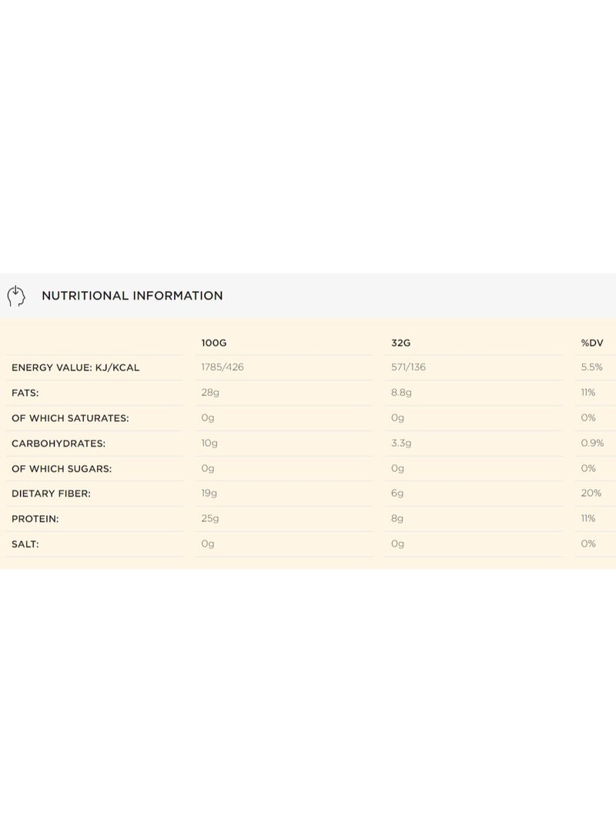Select the Salt row label
Viewport: 616px width, 840px height.
(25, 544)
